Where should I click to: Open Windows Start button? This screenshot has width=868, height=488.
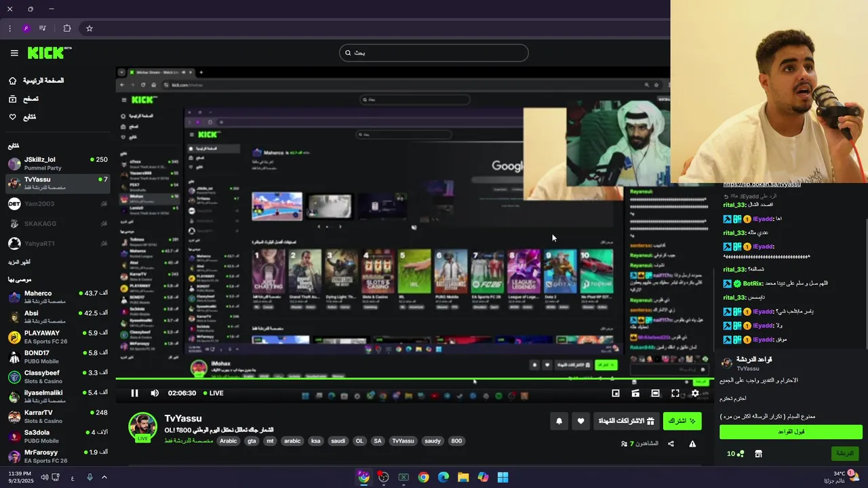tap(502, 477)
